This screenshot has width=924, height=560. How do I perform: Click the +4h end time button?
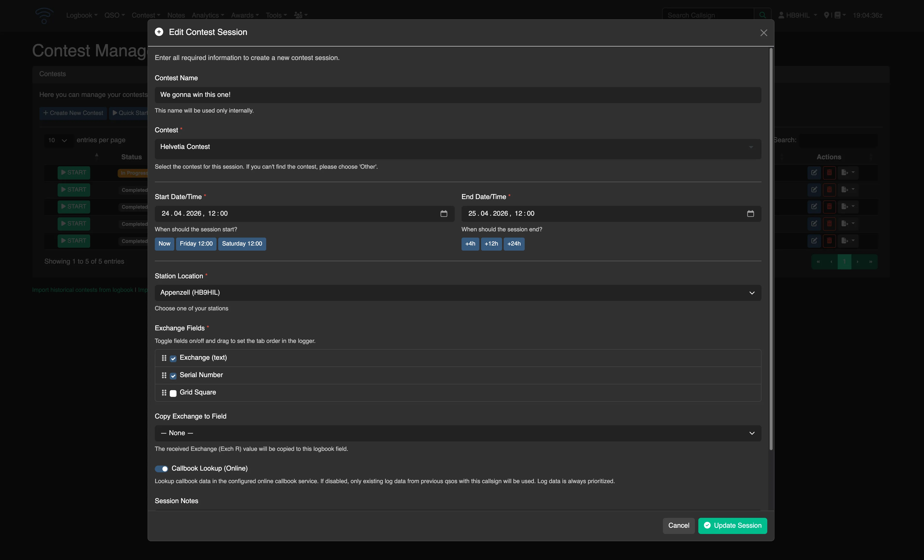pyautogui.click(x=470, y=244)
